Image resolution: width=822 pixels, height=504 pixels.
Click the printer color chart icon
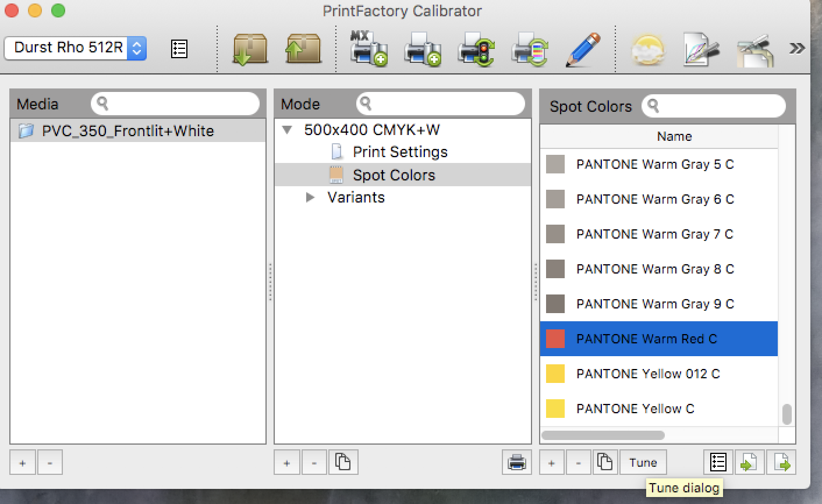pos(529,49)
